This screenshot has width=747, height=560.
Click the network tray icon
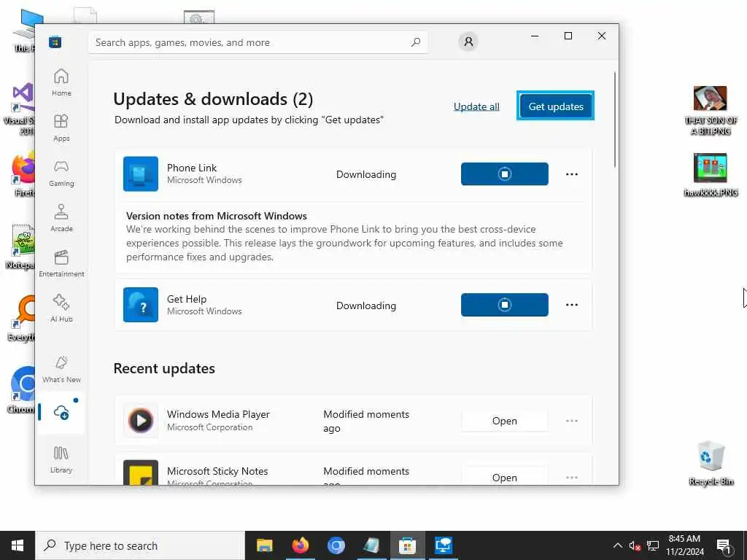click(x=653, y=545)
